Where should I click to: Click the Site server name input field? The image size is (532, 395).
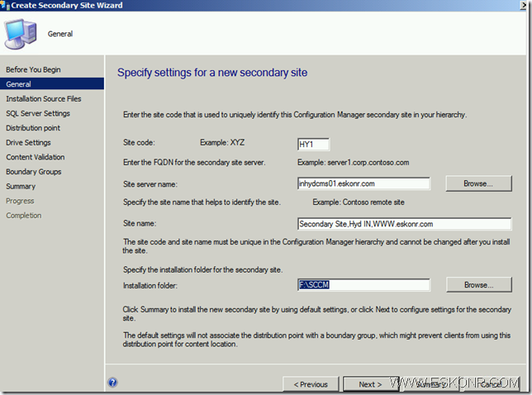[x=363, y=183]
